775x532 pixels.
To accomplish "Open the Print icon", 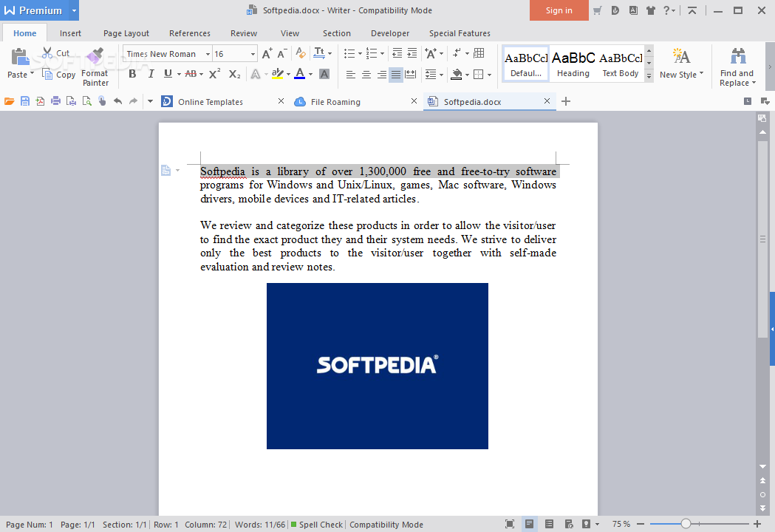I will [x=55, y=101].
